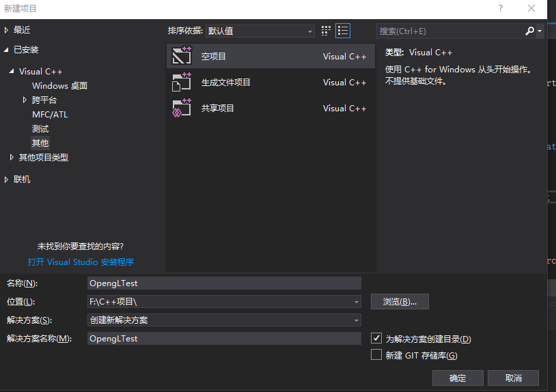Open Visual Studio installer link
The width and height of the screenshot is (556, 392).
click(x=81, y=262)
